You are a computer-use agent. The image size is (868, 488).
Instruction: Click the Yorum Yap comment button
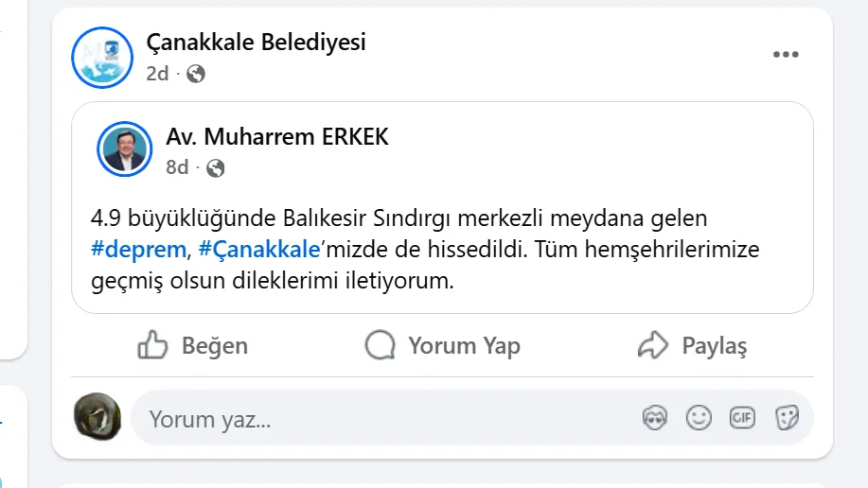[x=443, y=346]
